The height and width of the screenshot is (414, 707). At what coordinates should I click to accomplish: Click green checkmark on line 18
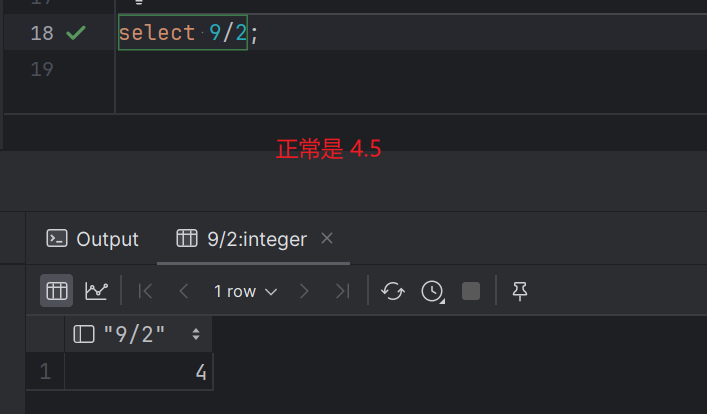coord(75,33)
